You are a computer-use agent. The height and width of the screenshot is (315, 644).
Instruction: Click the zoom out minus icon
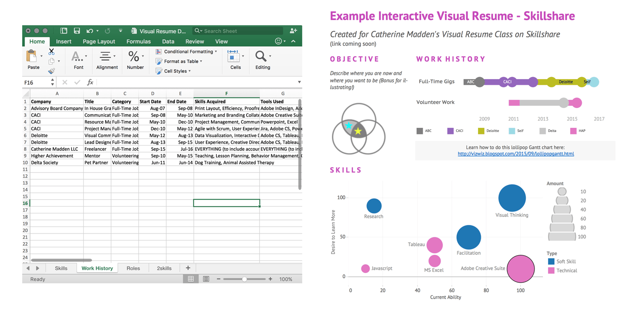(218, 279)
